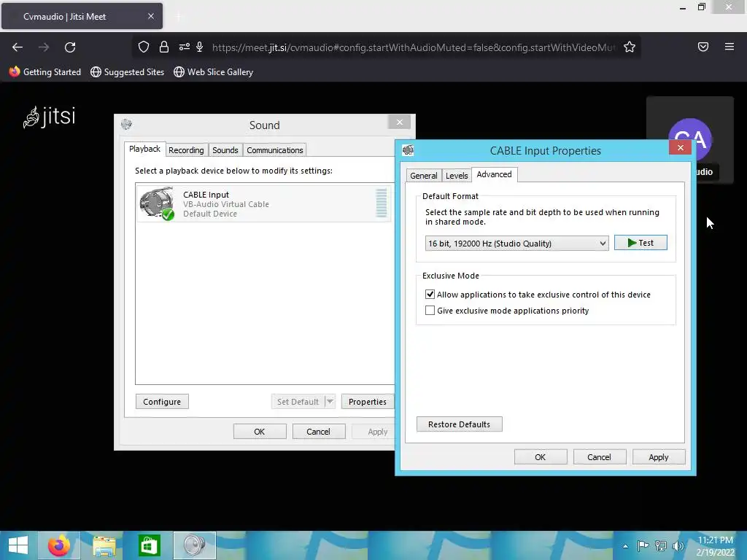Go back using browser back arrow
The height and width of the screenshot is (560, 747).
[x=18, y=47]
